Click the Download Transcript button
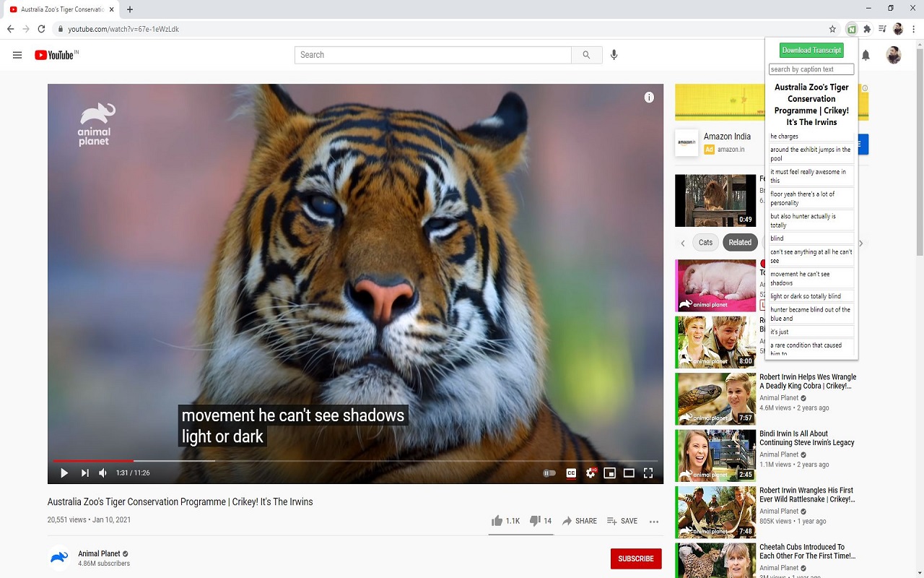 [x=811, y=50]
